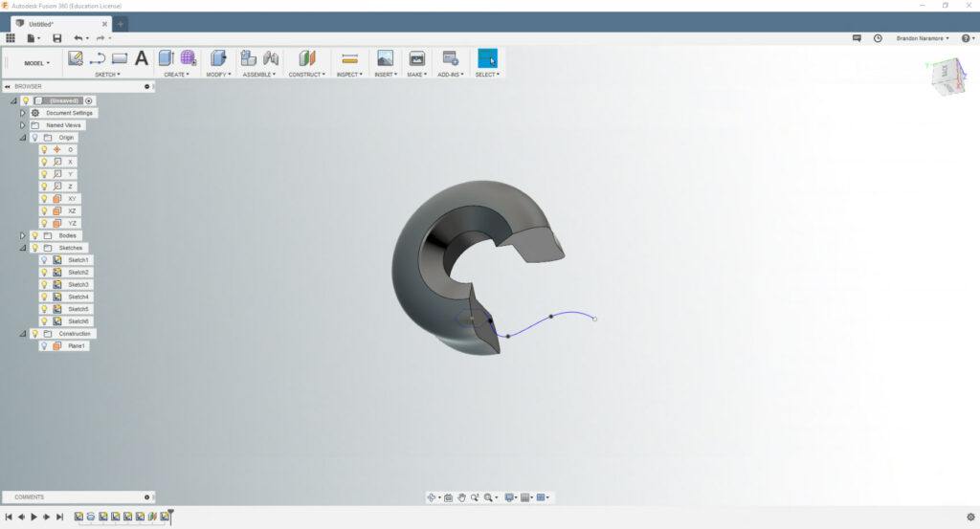Open timeline settings gear
980x529 pixels.
click(970, 518)
